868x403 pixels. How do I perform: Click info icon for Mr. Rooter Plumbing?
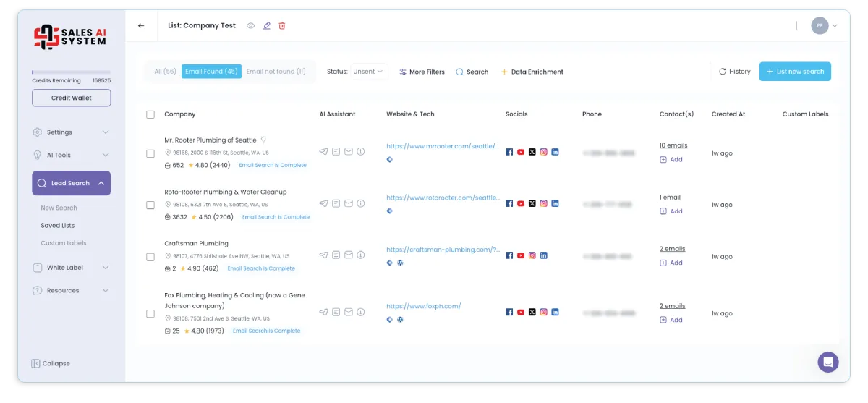[360, 152]
